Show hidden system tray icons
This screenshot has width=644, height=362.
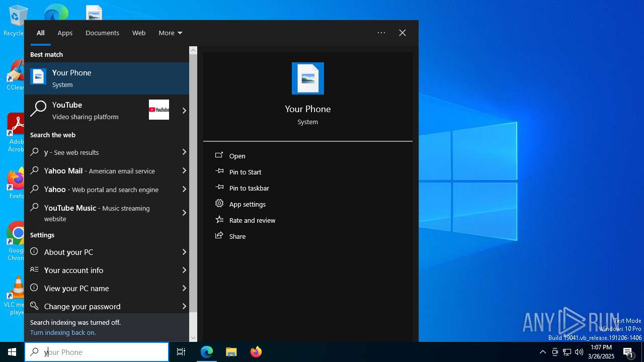click(542, 352)
